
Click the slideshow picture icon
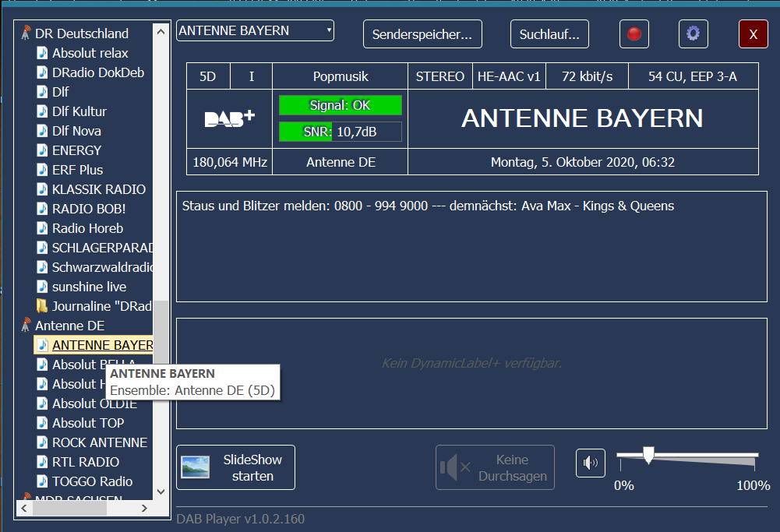(x=195, y=467)
